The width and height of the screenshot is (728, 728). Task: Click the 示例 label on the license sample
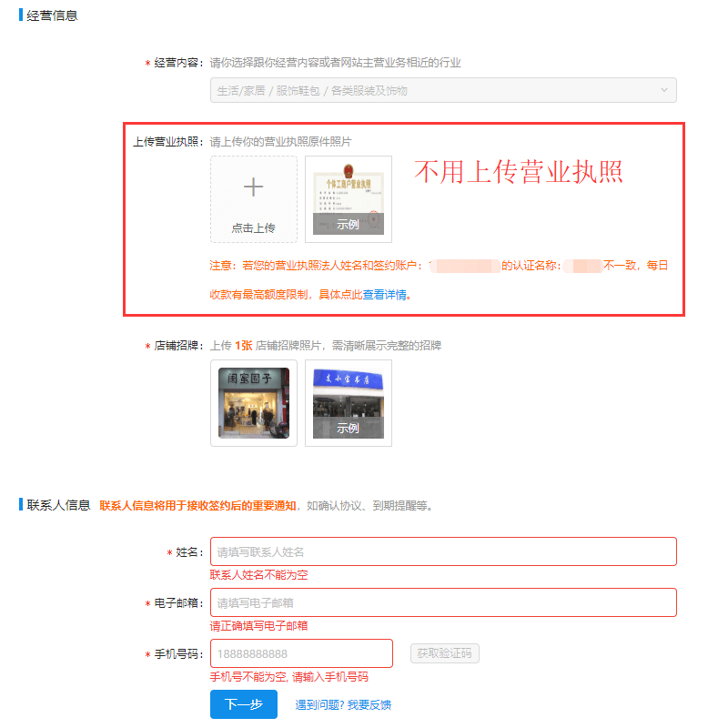pos(348,224)
